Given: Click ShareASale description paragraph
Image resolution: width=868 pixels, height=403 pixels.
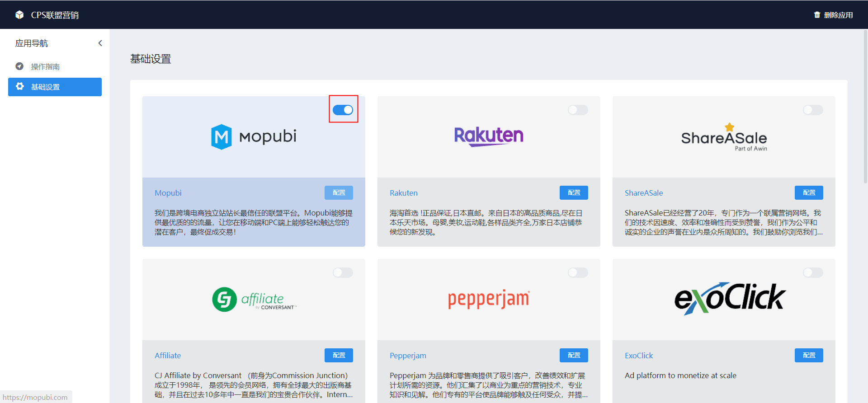Looking at the screenshot, I should click(724, 222).
